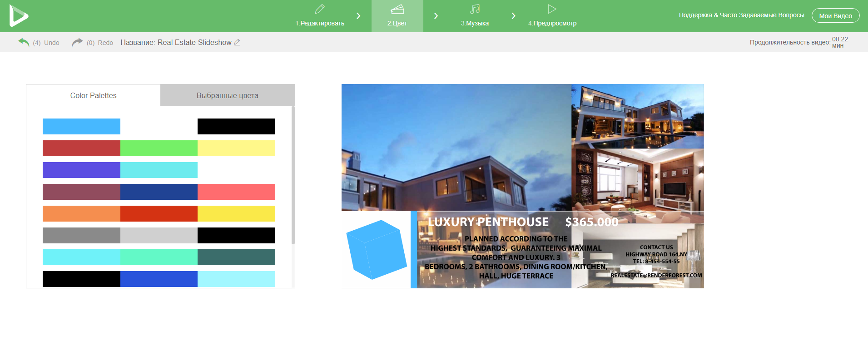This screenshot has width=868, height=341.
Task: Click chevron after Редактировать step
Action: (358, 16)
